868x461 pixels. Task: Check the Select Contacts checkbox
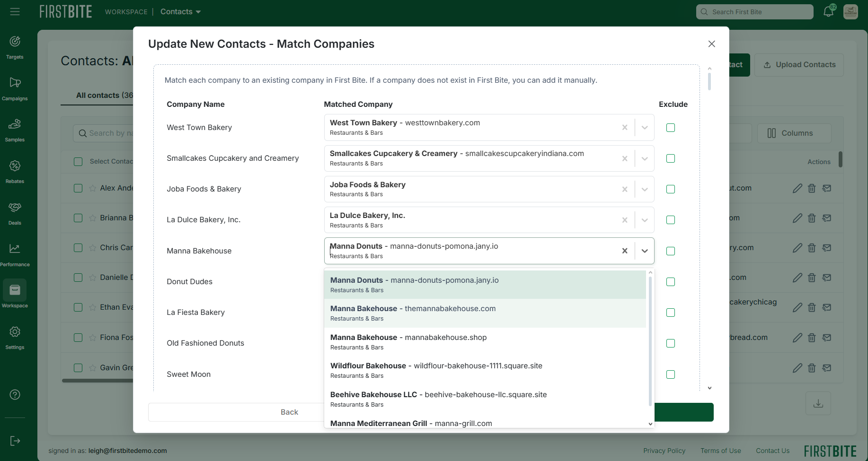pos(78,162)
